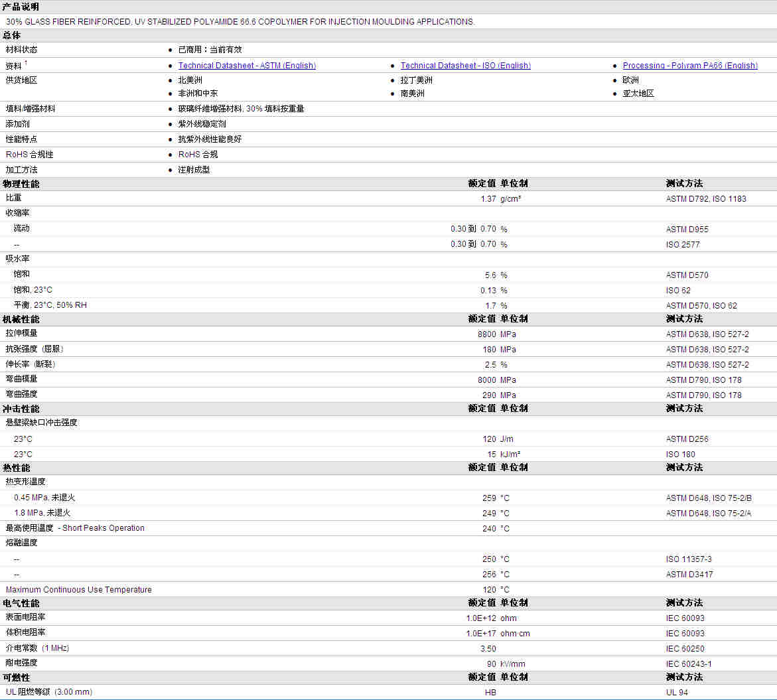The height and width of the screenshot is (700, 777).
Task: Click Maximum Continuous Use Temperature label
Action: click(78, 590)
